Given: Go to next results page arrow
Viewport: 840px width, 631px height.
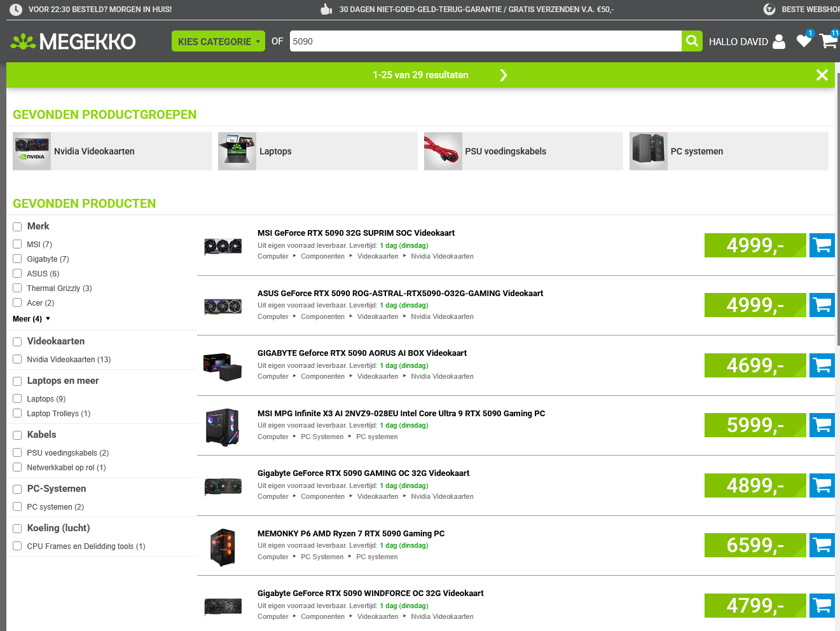Looking at the screenshot, I should tap(504, 75).
